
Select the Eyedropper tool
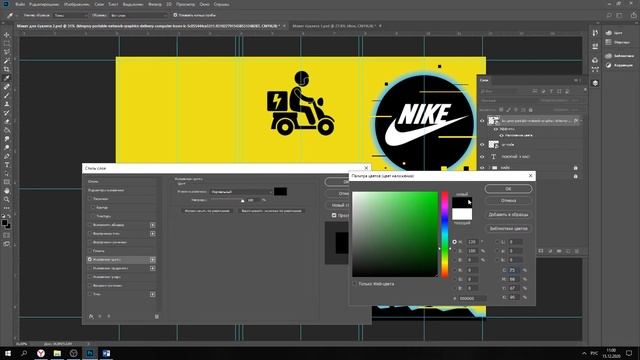tap(7, 78)
